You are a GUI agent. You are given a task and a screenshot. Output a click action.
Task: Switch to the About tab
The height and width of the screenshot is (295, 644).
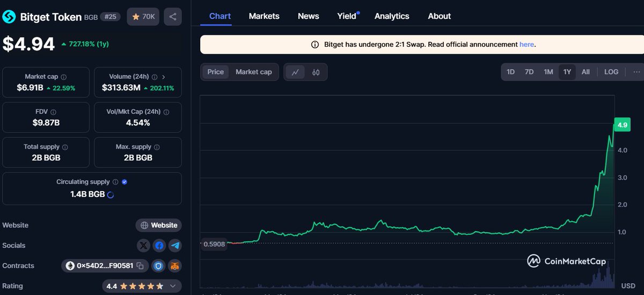pyautogui.click(x=440, y=16)
